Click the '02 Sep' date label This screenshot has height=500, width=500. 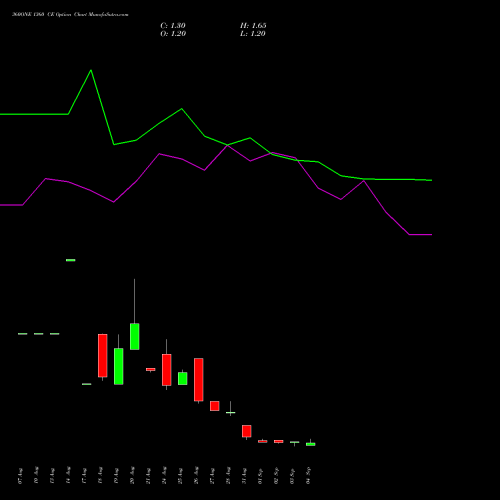(276, 476)
